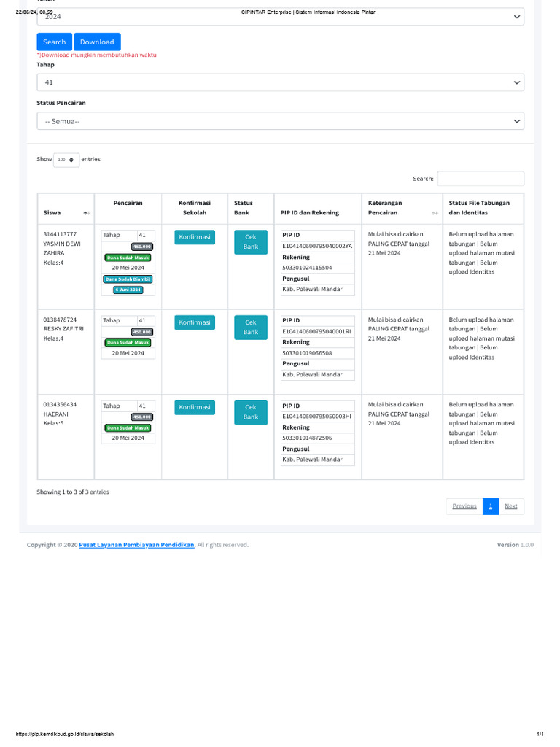Change the Show entries count selector
Viewport: 560px width, 747px height.
[x=66, y=160]
